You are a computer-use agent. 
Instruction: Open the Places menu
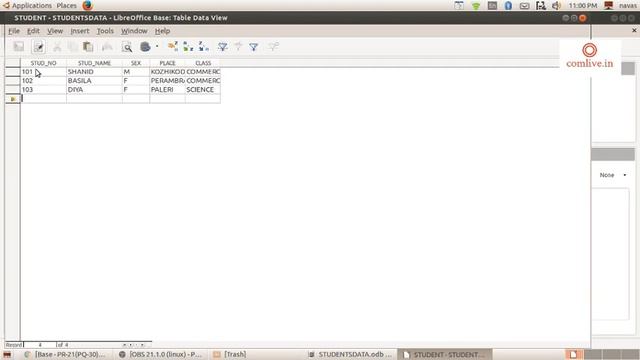coord(67,6)
